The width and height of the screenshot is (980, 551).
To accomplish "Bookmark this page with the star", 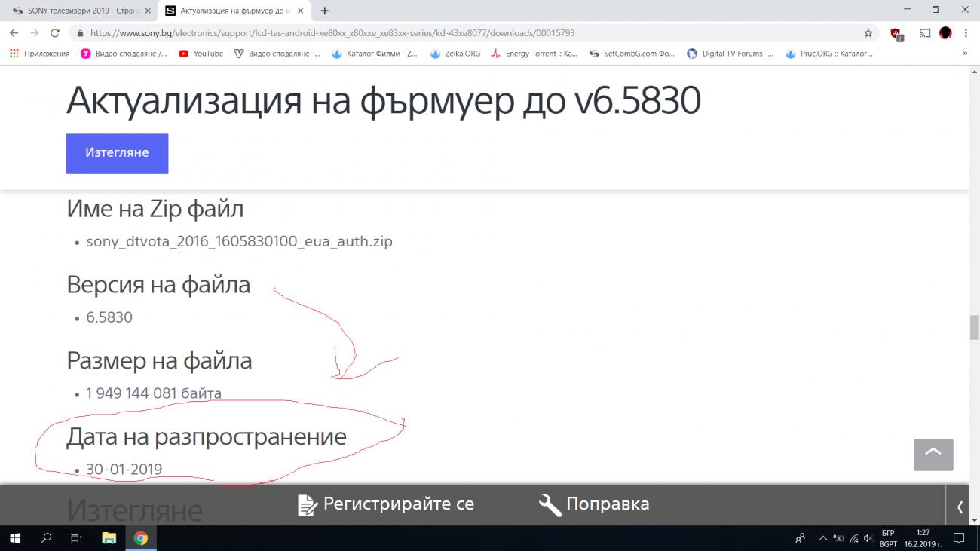I will [x=868, y=33].
